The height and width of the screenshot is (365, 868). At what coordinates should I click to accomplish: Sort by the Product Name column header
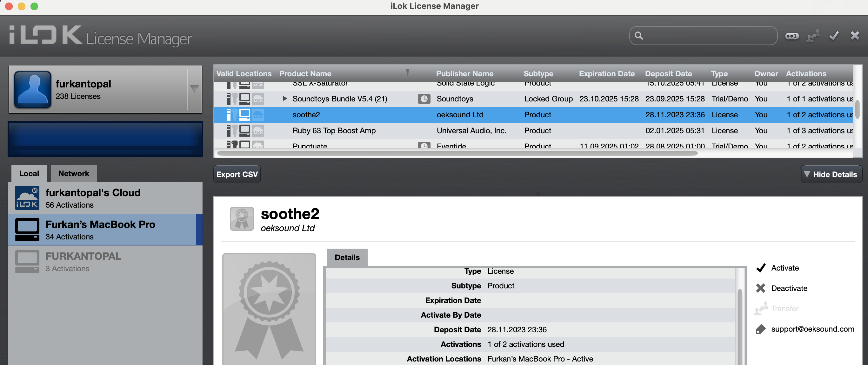click(x=305, y=73)
